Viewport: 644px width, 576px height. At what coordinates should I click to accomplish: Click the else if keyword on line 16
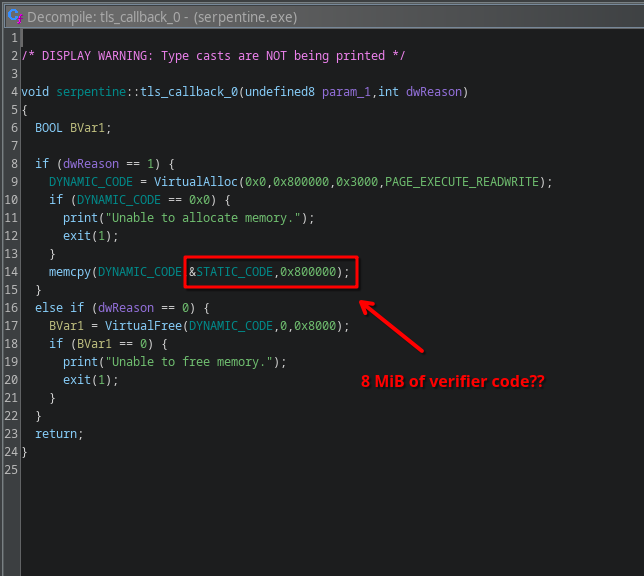coord(59,308)
